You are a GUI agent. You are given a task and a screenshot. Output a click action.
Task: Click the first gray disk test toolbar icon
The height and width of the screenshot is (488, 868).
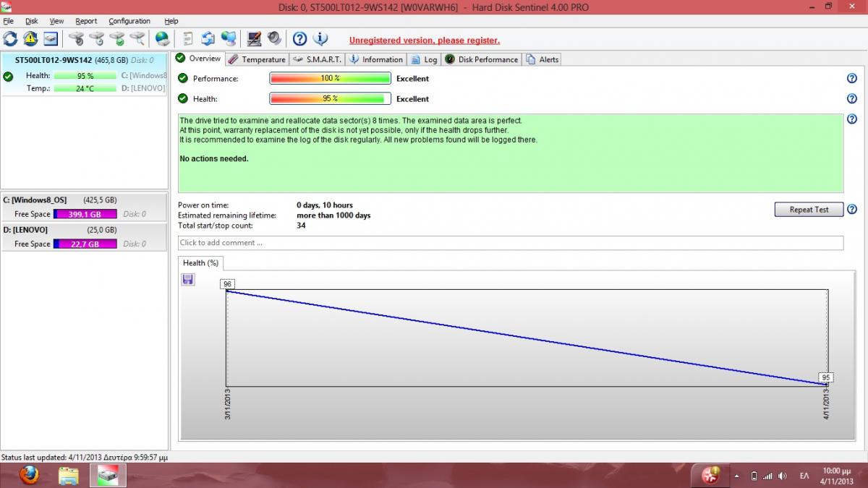point(76,38)
